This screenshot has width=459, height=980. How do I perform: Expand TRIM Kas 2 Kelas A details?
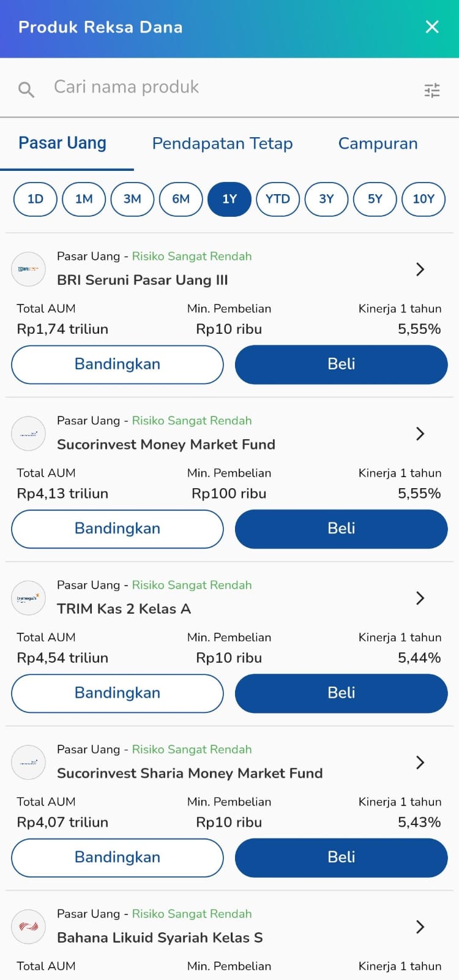(x=420, y=598)
